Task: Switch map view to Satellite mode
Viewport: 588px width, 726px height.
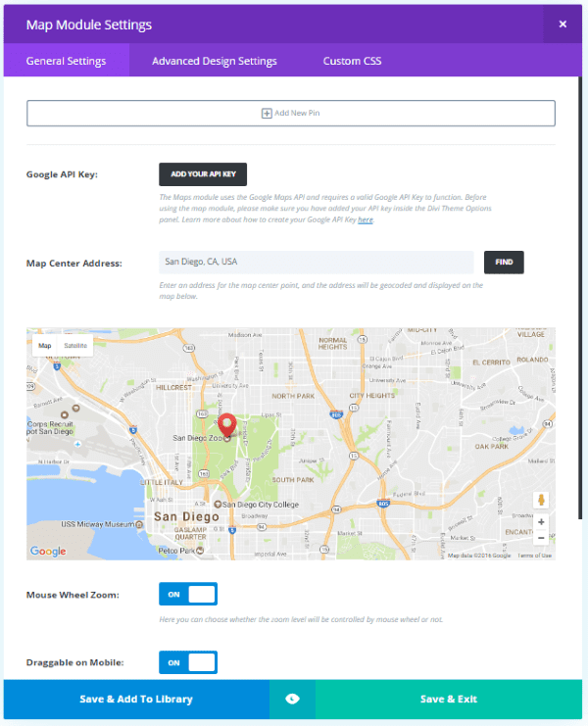Action: click(x=75, y=346)
